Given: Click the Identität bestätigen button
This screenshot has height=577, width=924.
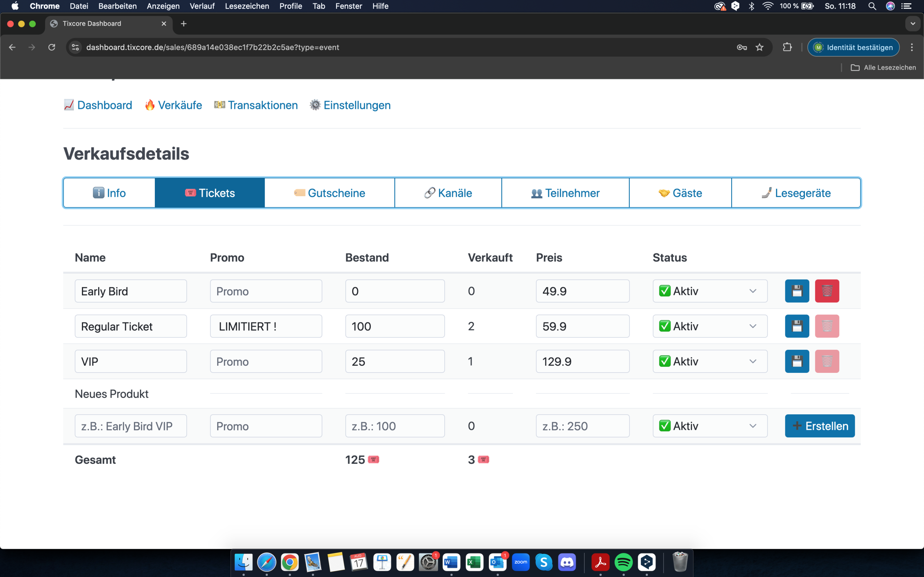Looking at the screenshot, I should point(853,47).
